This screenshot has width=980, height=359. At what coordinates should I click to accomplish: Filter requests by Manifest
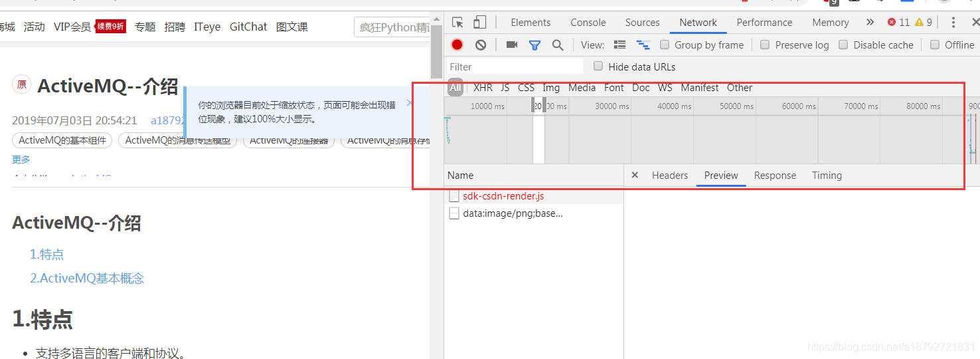[700, 88]
